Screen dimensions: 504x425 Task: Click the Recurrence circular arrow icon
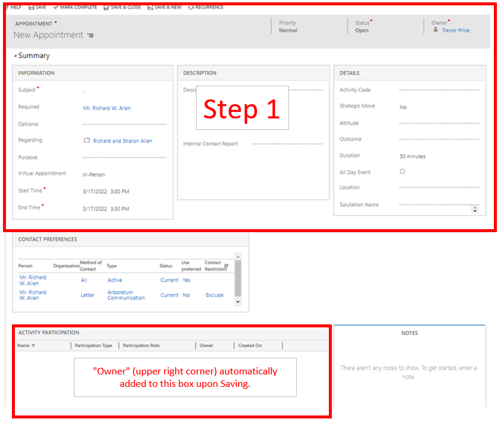point(191,7)
